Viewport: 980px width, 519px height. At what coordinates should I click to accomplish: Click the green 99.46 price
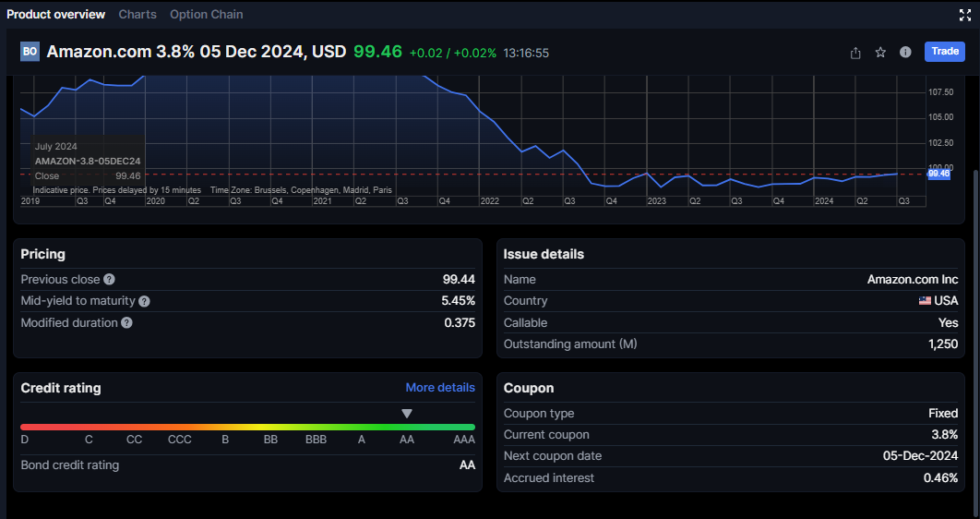point(377,52)
